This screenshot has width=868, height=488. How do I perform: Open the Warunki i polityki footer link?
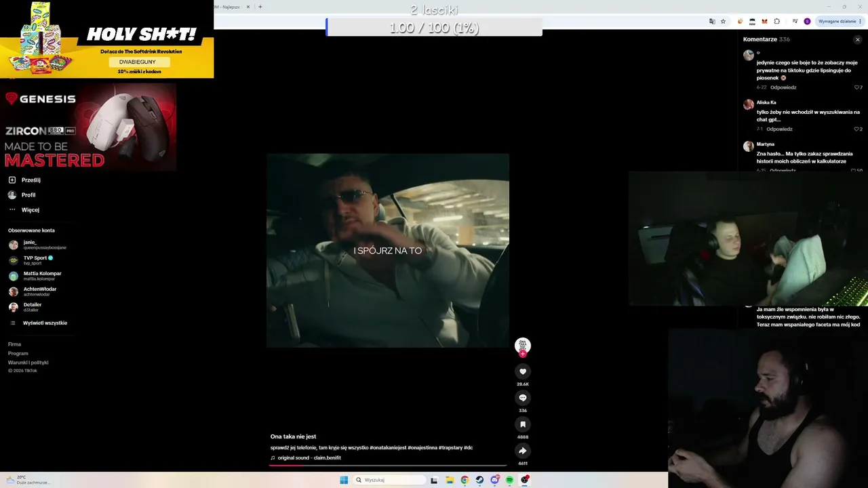click(x=28, y=363)
